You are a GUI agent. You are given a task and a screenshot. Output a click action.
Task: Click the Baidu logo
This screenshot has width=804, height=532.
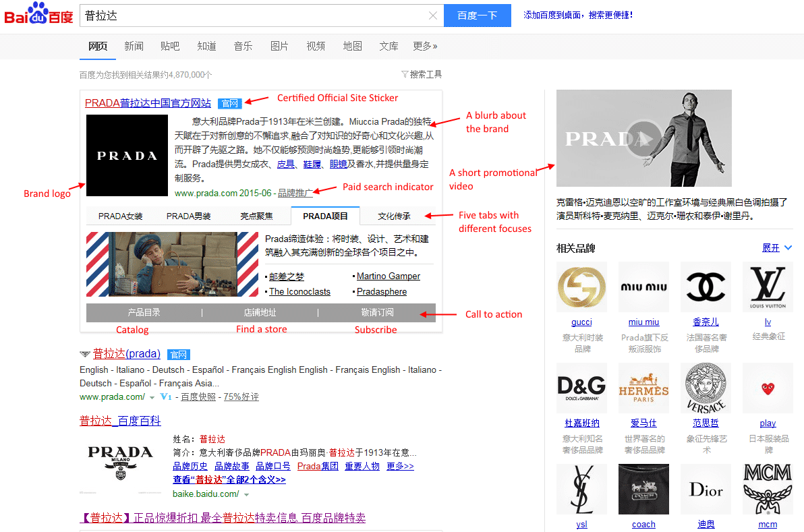click(39, 14)
